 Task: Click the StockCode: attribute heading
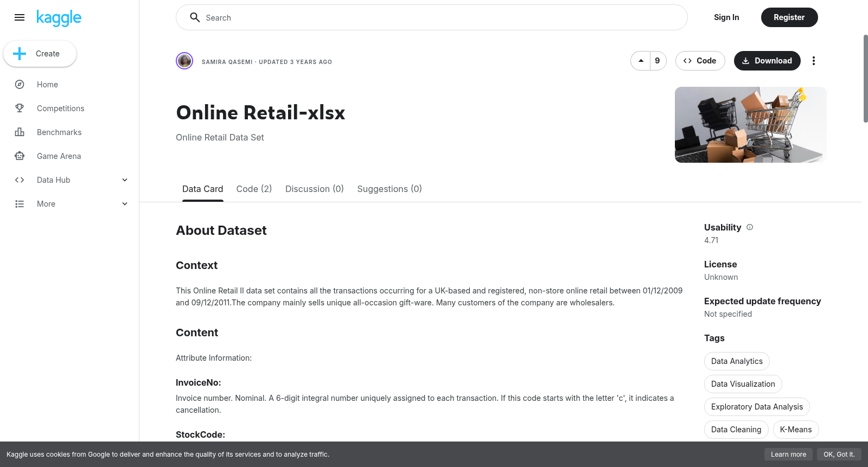(x=200, y=434)
